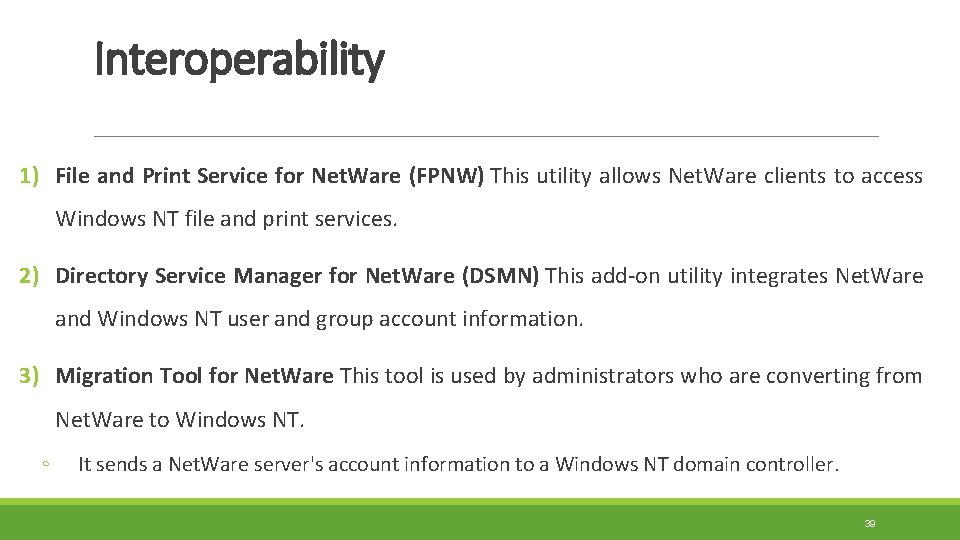Click the bold "Migration Tool for Net.Ware" heading
This screenshot has height=540, width=960.
click(195, 377)
